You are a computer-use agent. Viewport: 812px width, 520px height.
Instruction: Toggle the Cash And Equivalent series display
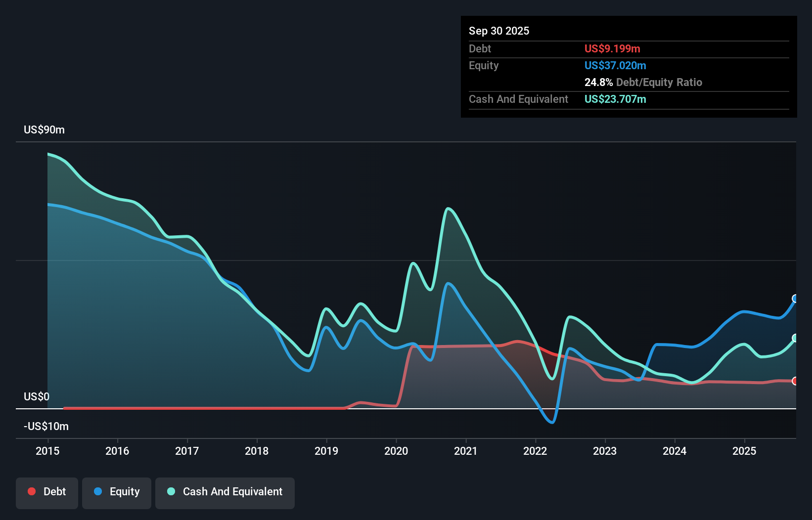tap(225, 492)
